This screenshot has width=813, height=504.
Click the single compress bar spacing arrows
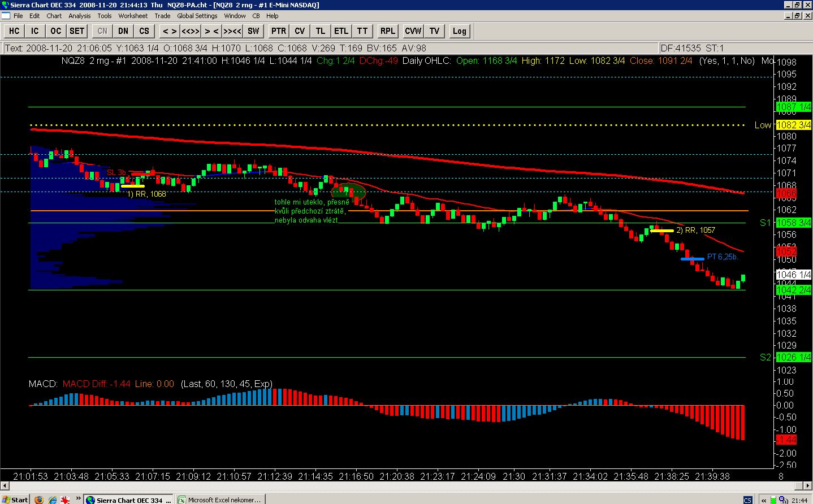pyautogui.click(x=211, y=31)
